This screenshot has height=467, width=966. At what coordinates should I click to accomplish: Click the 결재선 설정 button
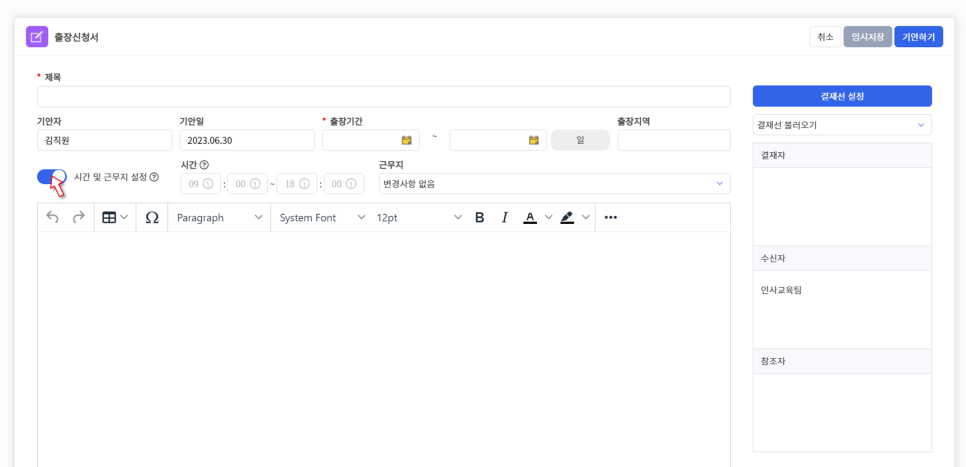[841, 96]
